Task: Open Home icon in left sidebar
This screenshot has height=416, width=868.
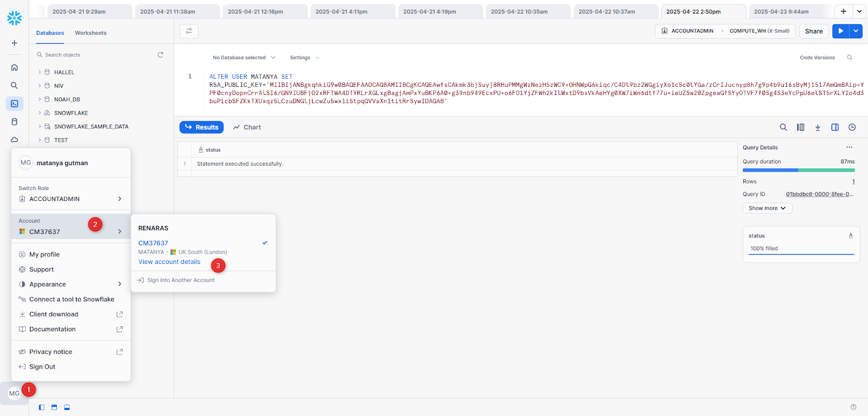Action: click(x=14, y=67)
